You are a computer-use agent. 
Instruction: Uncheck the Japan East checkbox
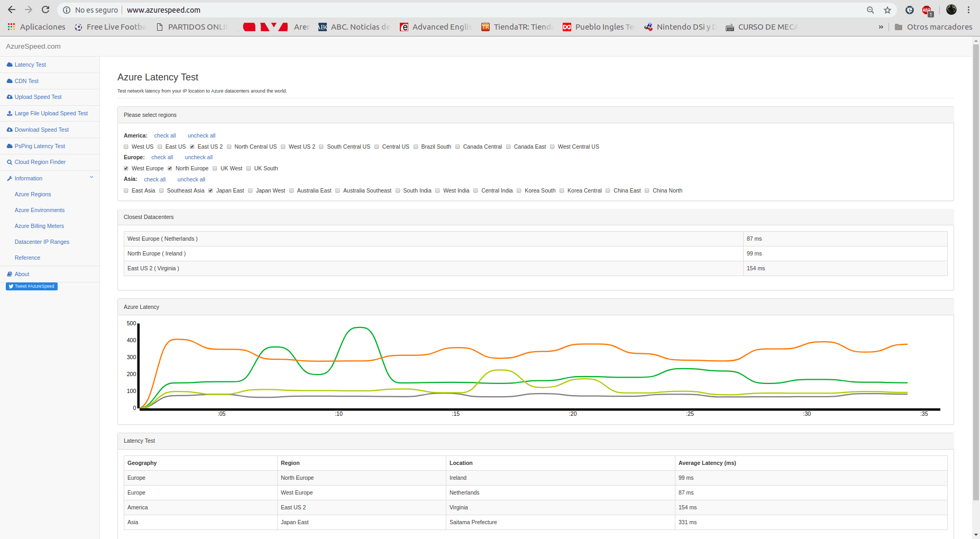pos(210,191)
